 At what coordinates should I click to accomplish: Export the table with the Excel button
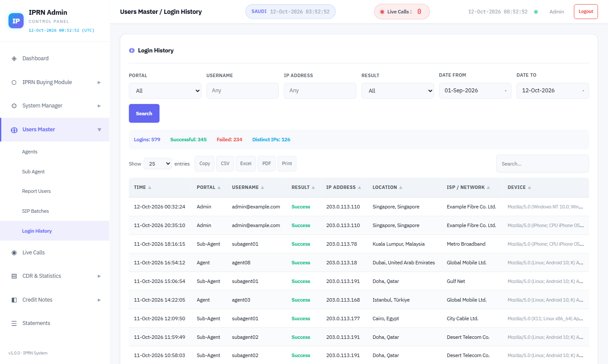pyautogui.click(x=246, y=164)
